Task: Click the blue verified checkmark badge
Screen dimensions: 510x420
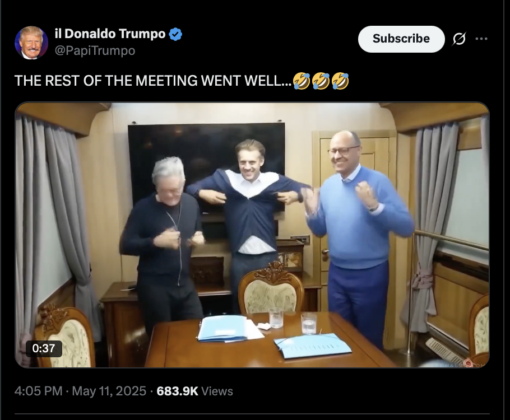Action: pos(175,34)
